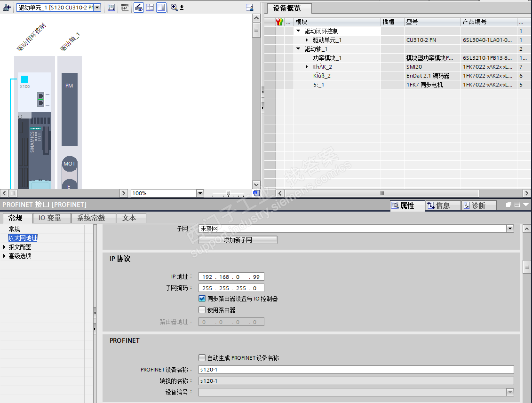The width and height of the screenshot is (532, 403).
Task: Click the cyan X100 PROFINET port
Action: 25,79
